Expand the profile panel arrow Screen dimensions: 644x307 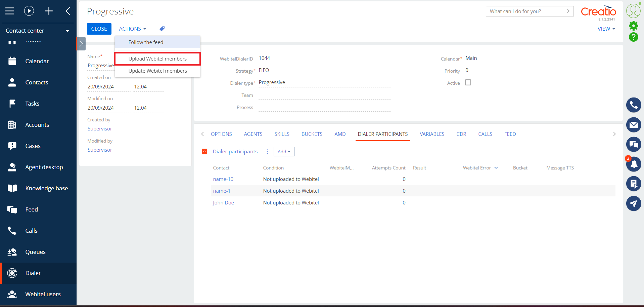81,44
